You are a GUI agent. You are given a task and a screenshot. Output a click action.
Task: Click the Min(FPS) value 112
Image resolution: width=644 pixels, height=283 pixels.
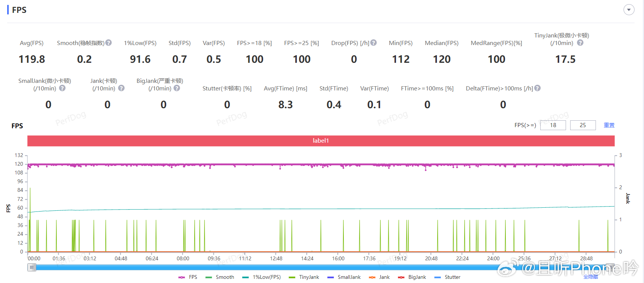[401, 59]
